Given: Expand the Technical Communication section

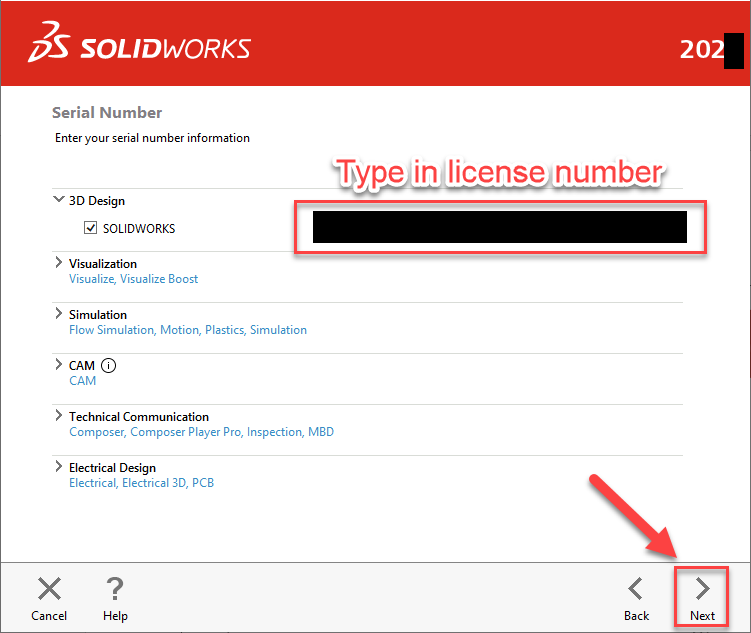Looking at the screenshot, I should (58, 416).
